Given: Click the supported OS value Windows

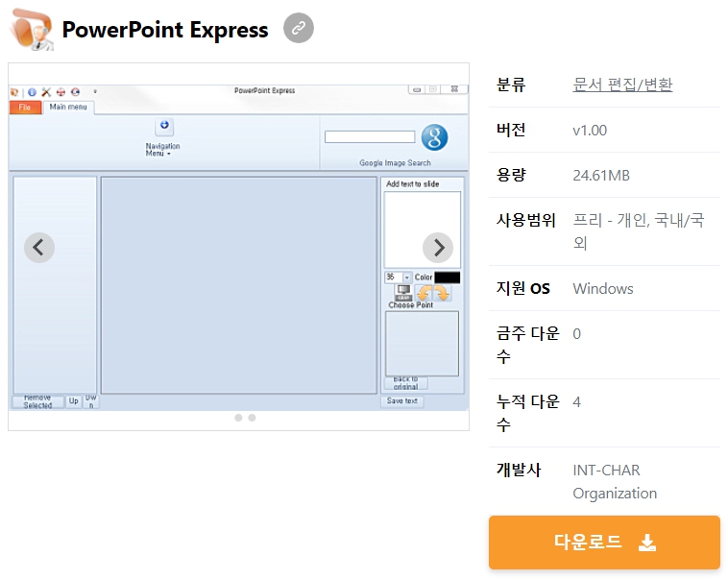Looking at the screenshot, I should click(602, 289).
